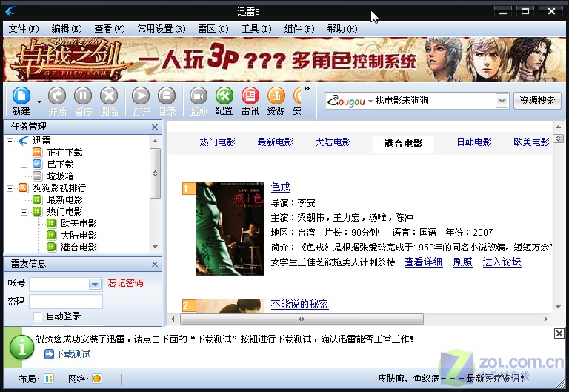Select 港台电影 in the tree
This screenshot has height=392, width=569.
[x=79, y=248]
